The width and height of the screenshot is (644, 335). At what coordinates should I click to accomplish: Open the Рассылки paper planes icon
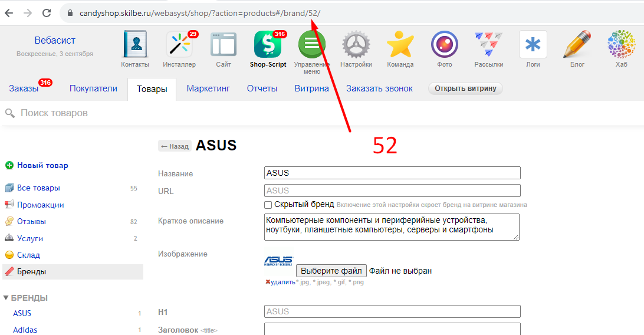click(x=489, y=45)
